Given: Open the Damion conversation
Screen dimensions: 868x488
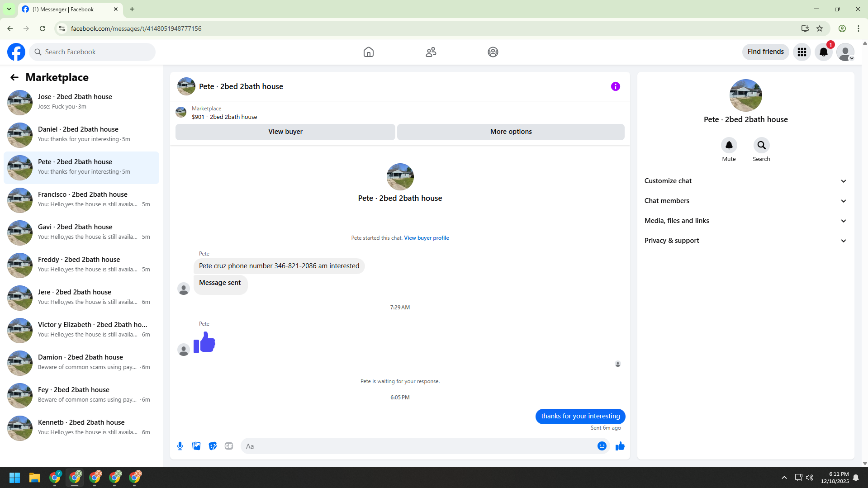Looking at the screenshot, I should tap(81, 363).
